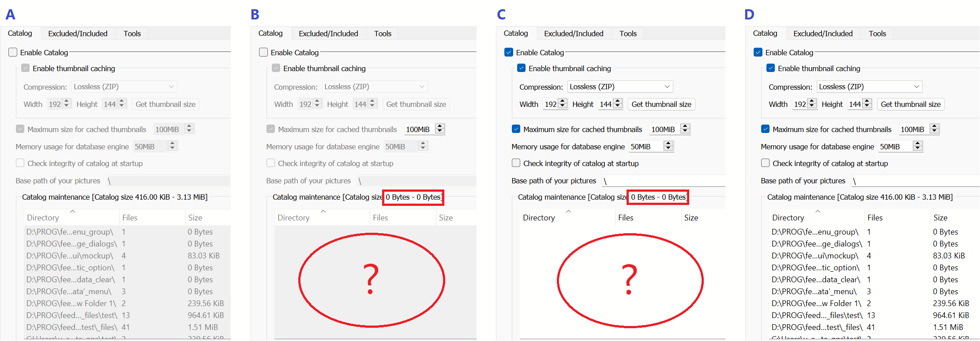The height and width of the screenshot is (341, 980).
Task: Sort by Directory column header in panel D
Action: pos(788,218)
